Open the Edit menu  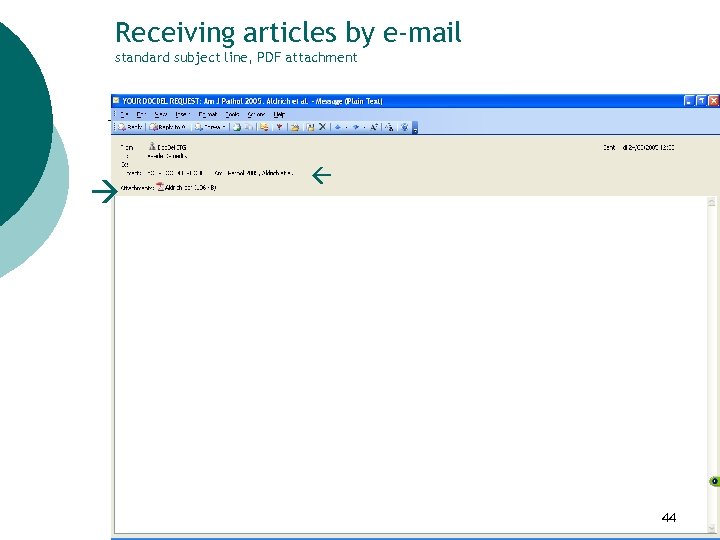click(x=141, y=114)
